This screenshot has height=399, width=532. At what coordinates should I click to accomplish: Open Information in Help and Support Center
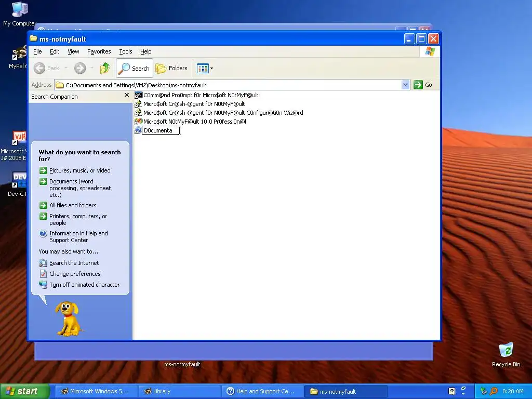click(x=78, y=236)
